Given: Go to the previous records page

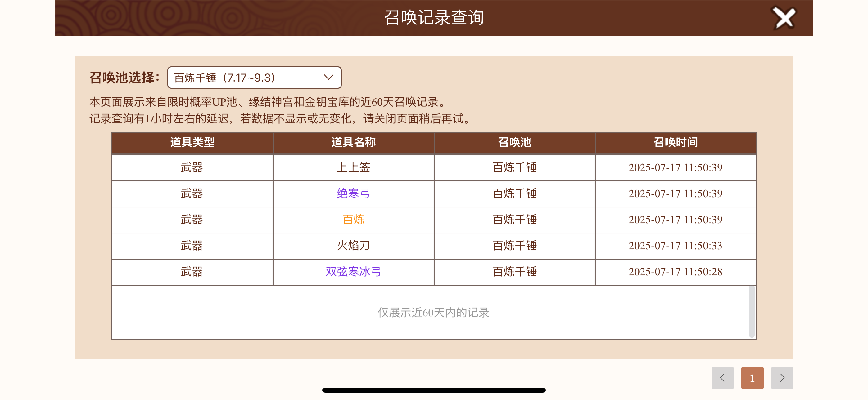Looking at the screenshot, I should (x=722, y=378).
